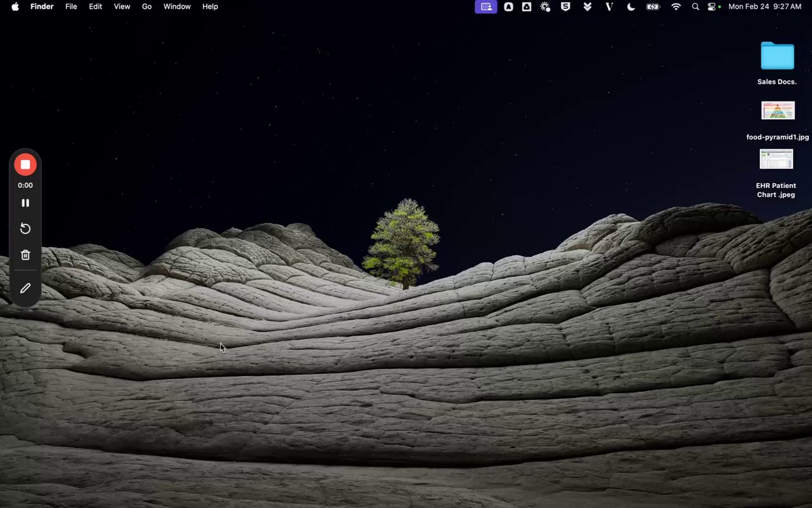Viewport: 812px width, 508px height.
Task: Click the square triangle-logo menu bar icon
Action: pos(527,6)
